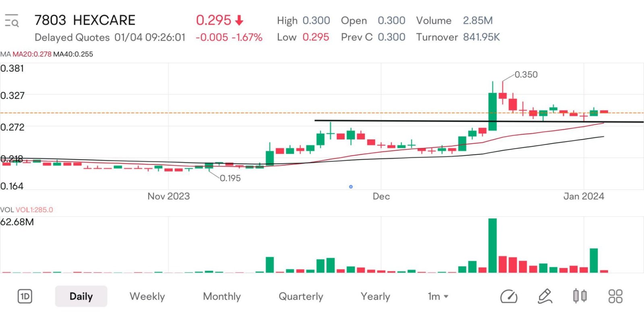
Task: Select the pencil drawing tool
Action: pos(545,296)
